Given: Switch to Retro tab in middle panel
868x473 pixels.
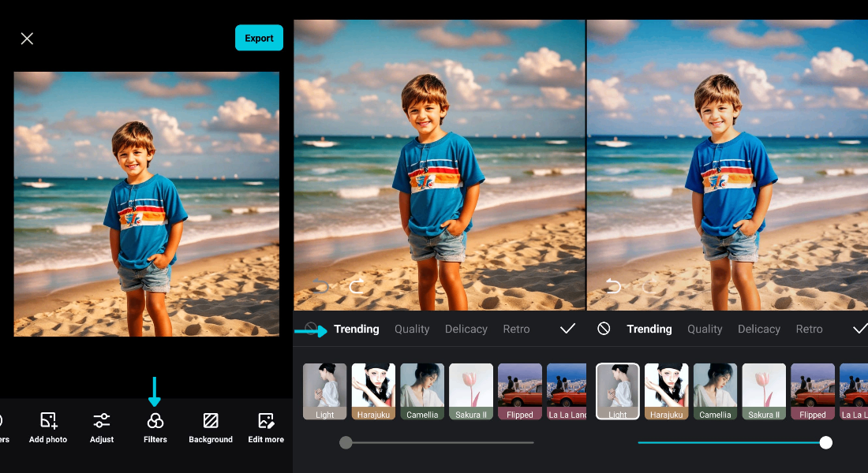Looking at the screenshot, I should 517,329.
